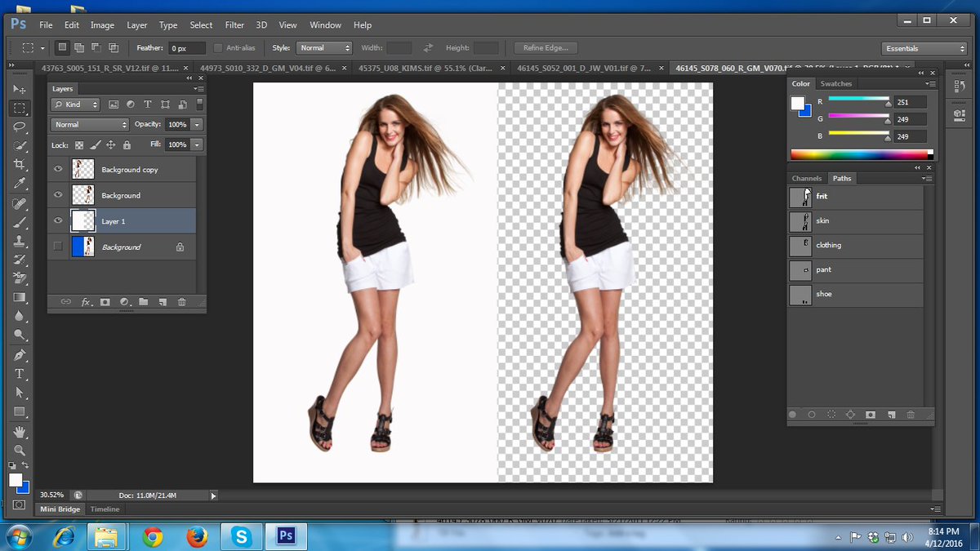Select the Rectangle shape tool

point(20,411)
